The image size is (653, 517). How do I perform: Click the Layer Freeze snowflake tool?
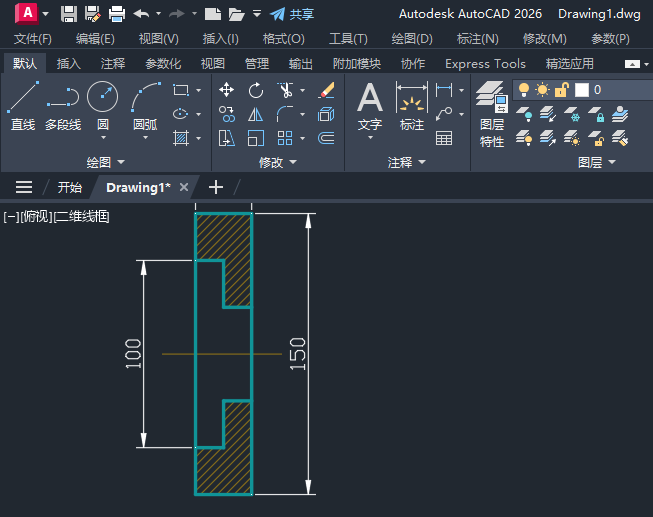pos(572,114)
